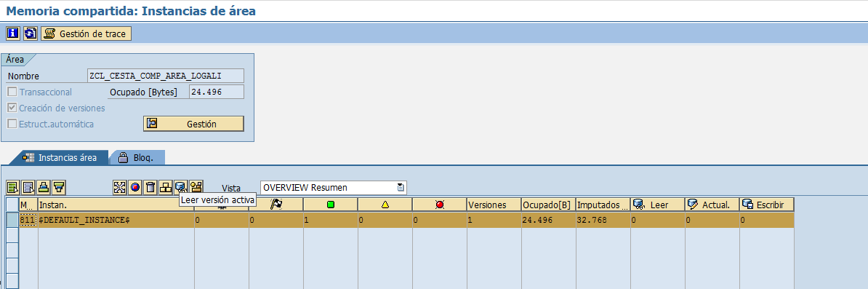
Task: Toggle the Transaccional checkbox
Action: pyautogui.click(x=12, y=92)
